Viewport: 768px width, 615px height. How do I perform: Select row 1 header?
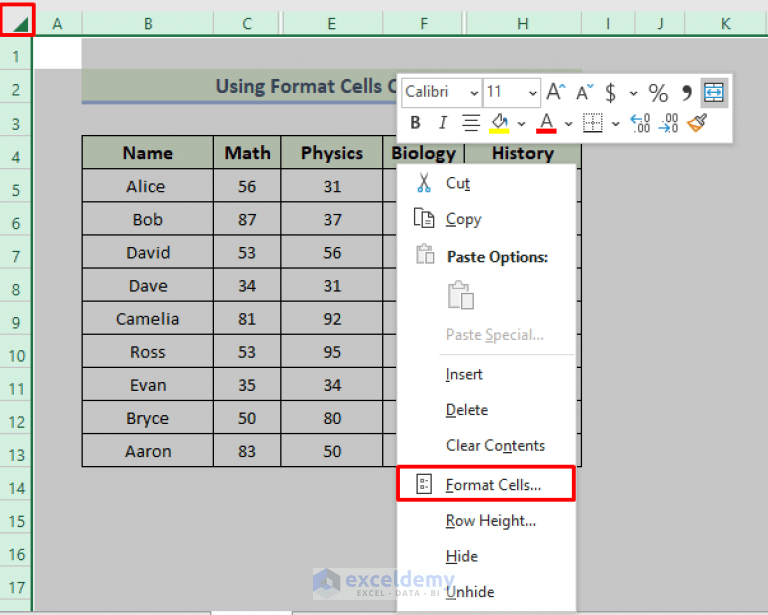pos(16,56)
